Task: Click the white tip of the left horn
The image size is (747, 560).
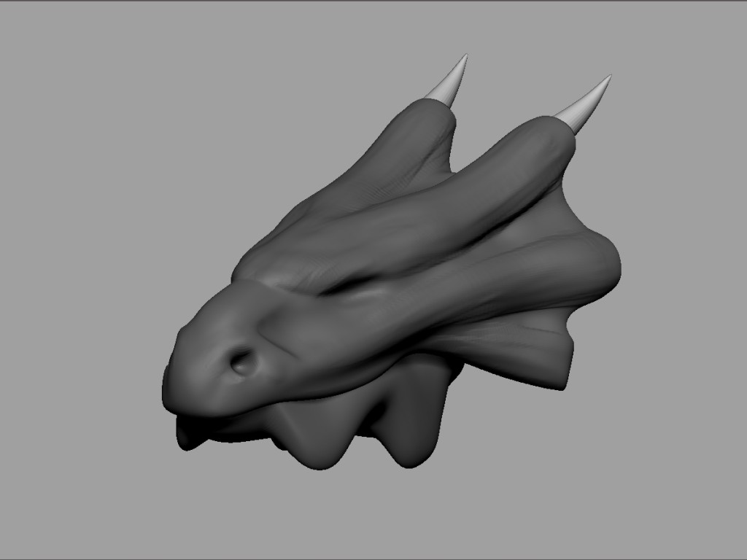Action: (449, 83)
